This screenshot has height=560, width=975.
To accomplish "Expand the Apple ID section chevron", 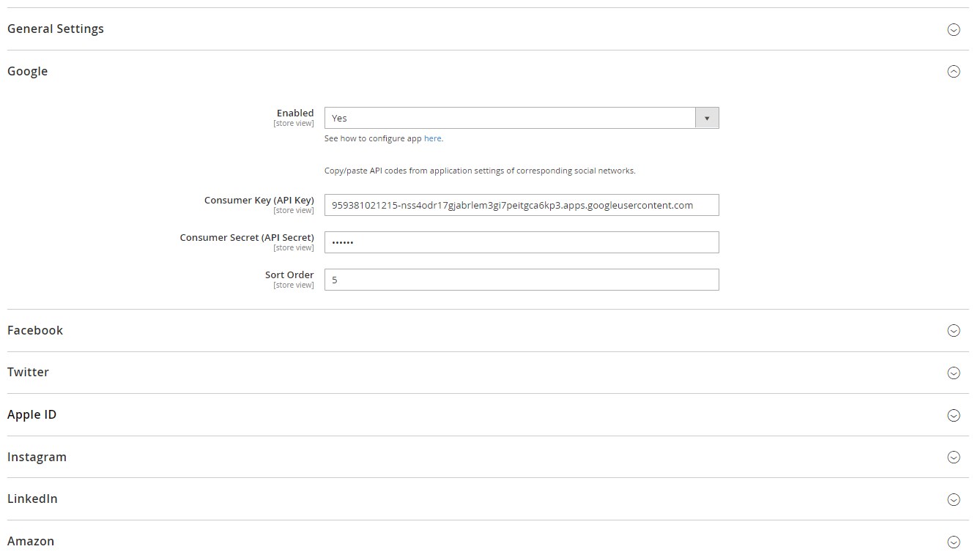I will (953, 415).
